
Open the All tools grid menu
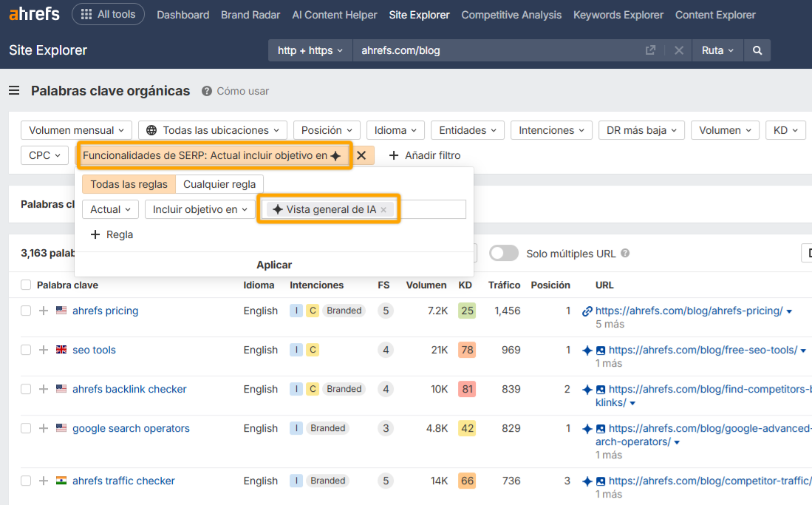coord(108,14)
